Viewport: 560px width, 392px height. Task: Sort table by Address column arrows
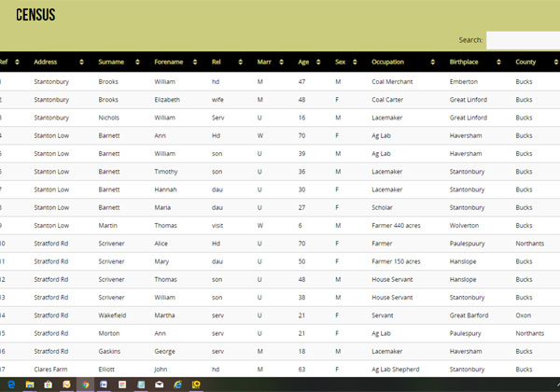tap(82, 63)
